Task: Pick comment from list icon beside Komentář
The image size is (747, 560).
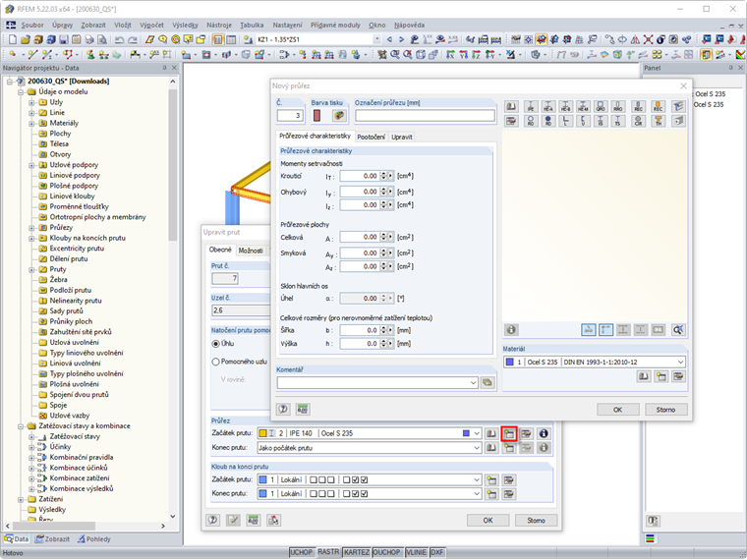Action: click(x=488, y=382)
